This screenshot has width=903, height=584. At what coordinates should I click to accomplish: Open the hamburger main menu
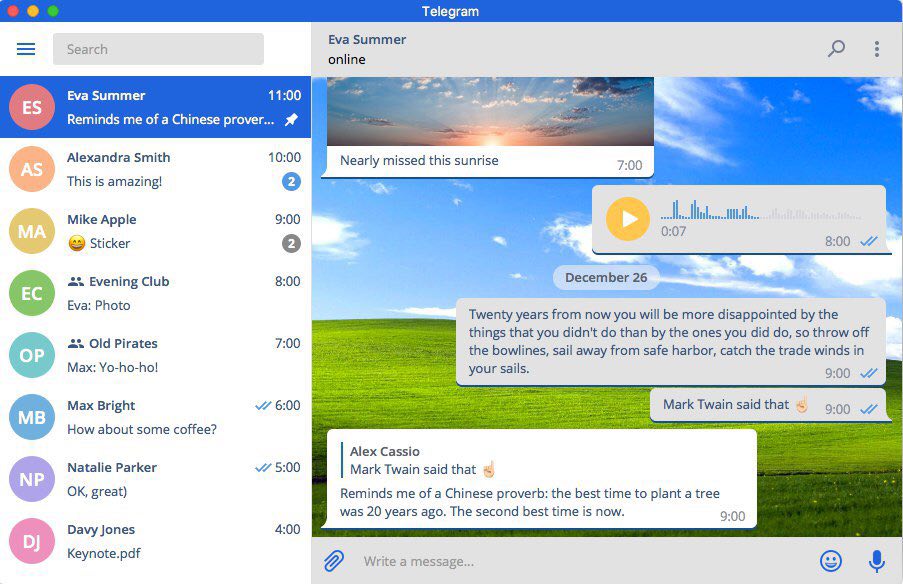coord(26,49)
